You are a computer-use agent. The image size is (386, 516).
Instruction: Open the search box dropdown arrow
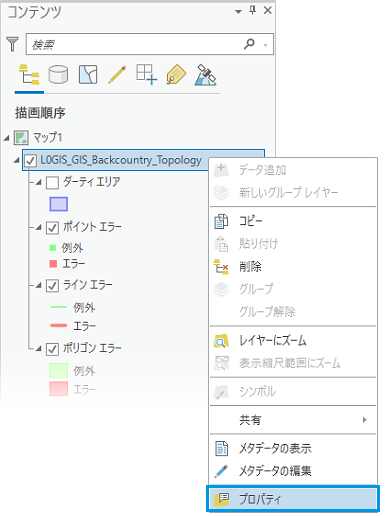pos(266,45)
